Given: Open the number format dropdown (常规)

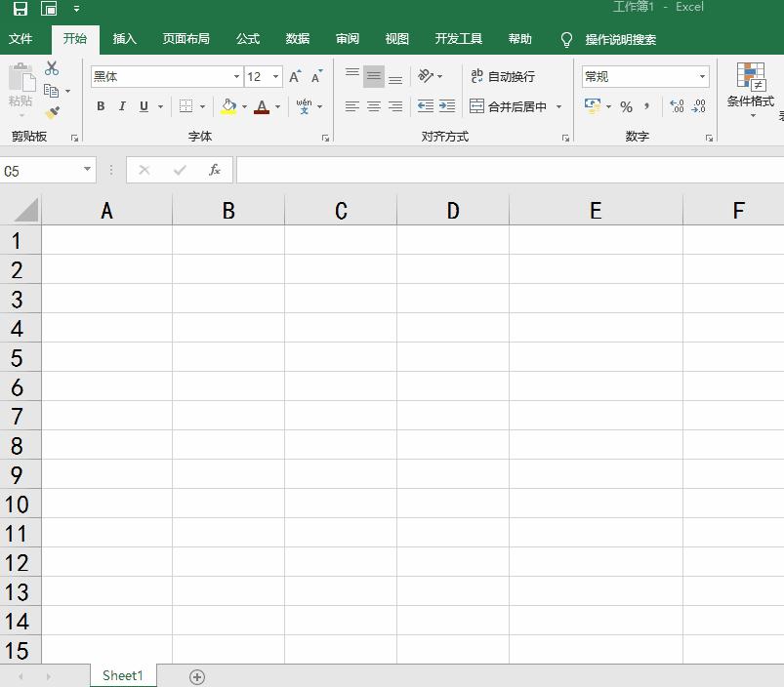Looking at the screenshot, I should tap(702, 76).
